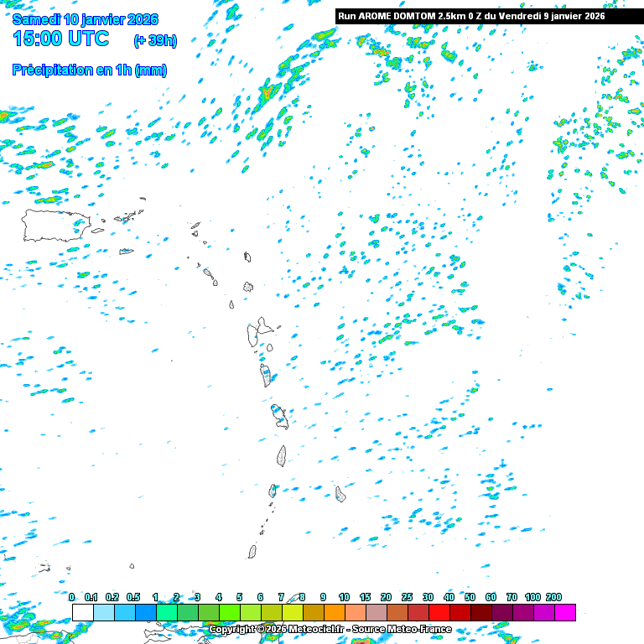Click the Meteociel.fr copyright text

click(x=330, y=629)
